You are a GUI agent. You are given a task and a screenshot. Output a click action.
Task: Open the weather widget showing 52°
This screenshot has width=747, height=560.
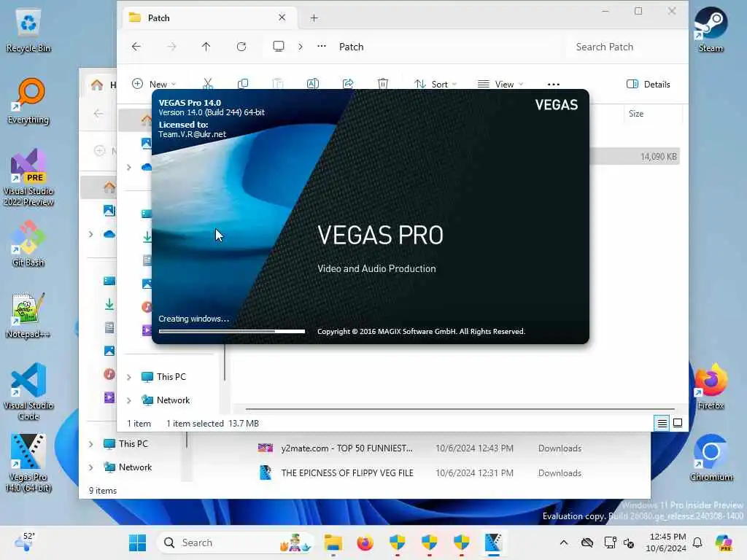25,542
